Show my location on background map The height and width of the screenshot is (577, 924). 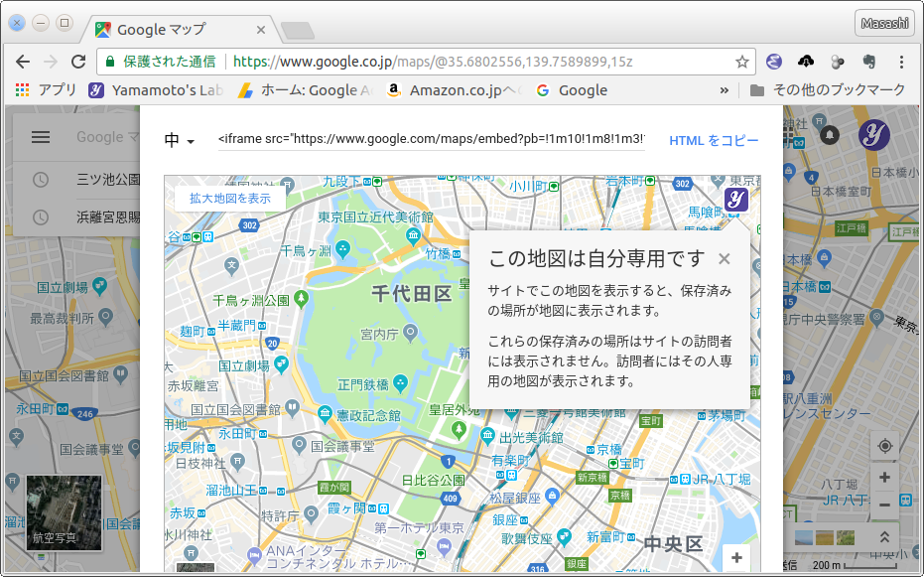click(884, 446)
